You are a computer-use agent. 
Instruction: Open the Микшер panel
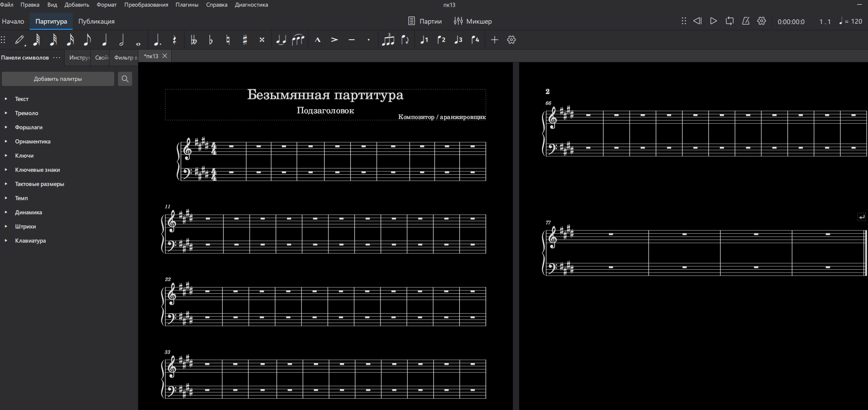(473, 21)
